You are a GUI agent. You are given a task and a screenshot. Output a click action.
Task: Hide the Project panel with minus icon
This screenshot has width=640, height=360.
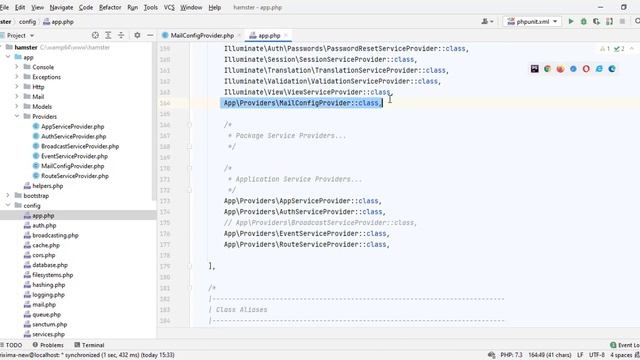pos(150,36)
